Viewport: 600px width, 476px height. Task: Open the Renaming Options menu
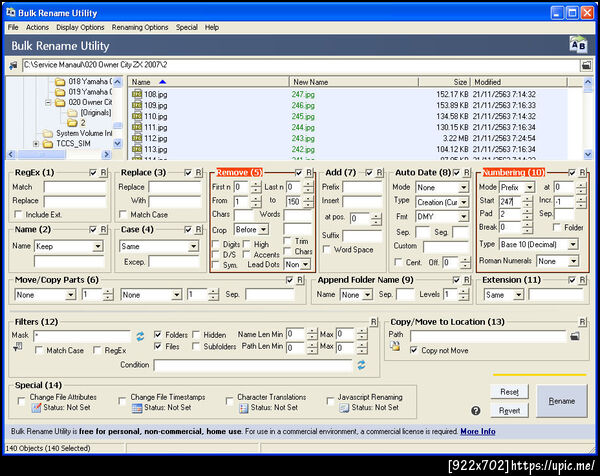(140, 27)
